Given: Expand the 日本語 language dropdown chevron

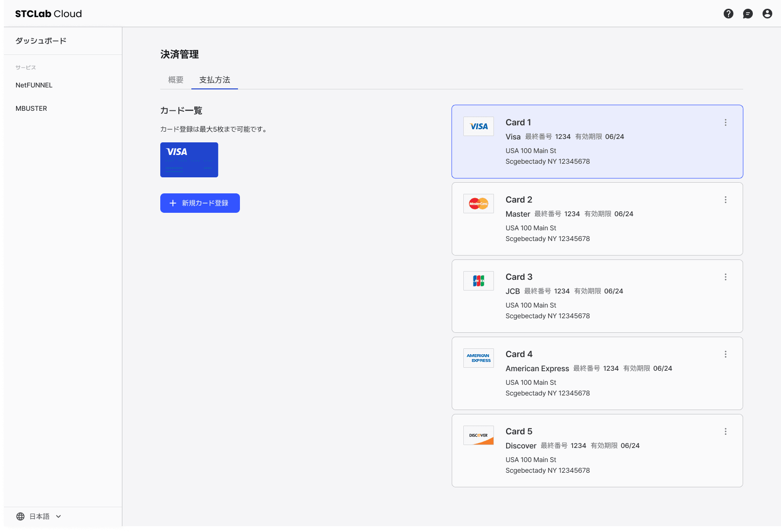Looking at the screenshot, I should pyautogui.click(x=58, y=516).
